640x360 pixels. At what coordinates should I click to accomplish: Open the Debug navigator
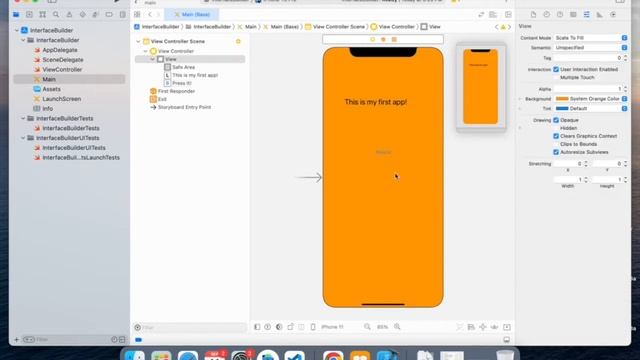96,15
